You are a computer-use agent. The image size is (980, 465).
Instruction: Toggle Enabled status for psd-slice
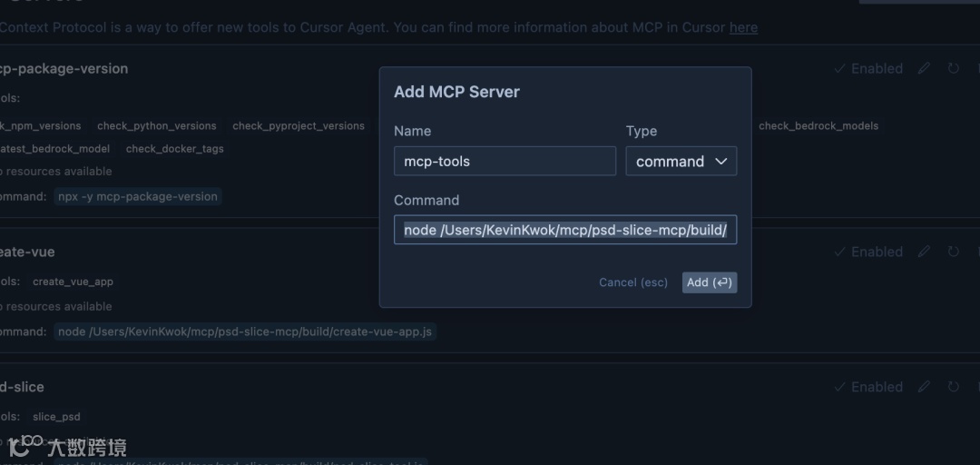(x=868, y=387)
